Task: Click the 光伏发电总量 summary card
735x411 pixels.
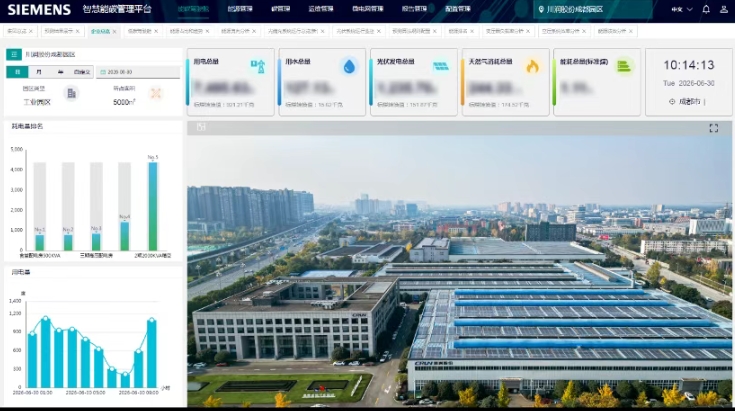Action: click(x=413, y=82)
